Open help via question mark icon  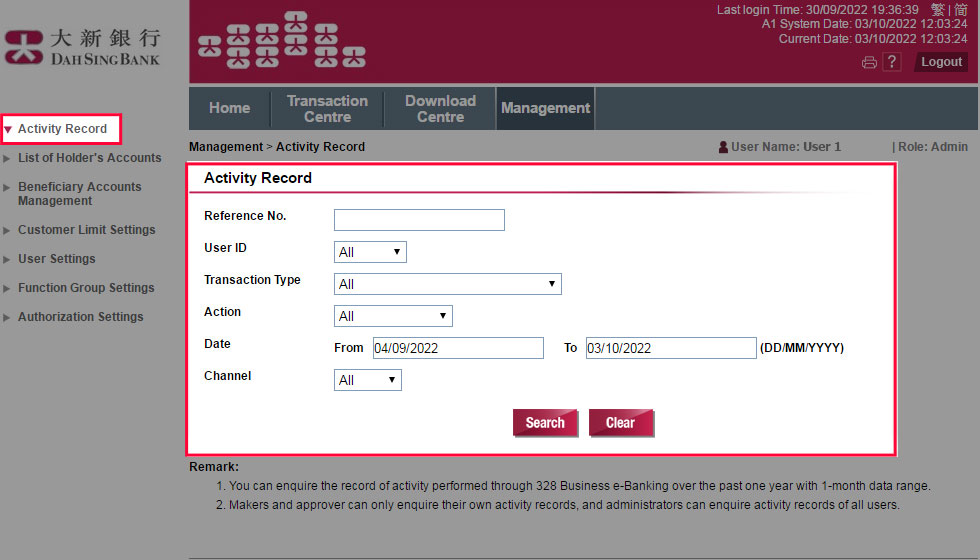(892, 62)
